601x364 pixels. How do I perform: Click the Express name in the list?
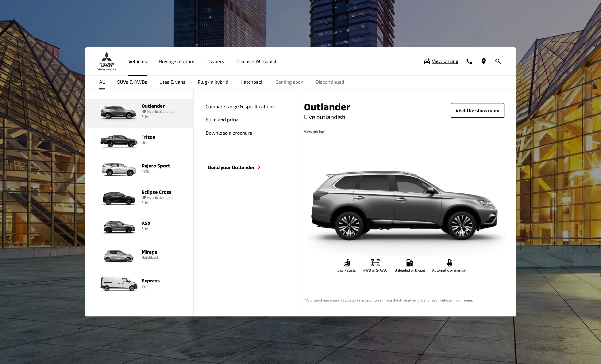(150, 281)
